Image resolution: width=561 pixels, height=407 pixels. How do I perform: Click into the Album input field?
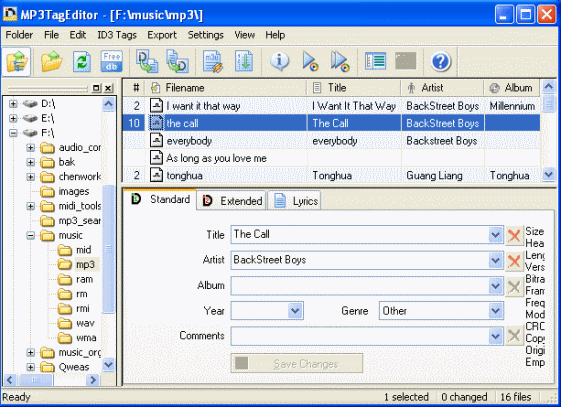(x=360, y=286)
